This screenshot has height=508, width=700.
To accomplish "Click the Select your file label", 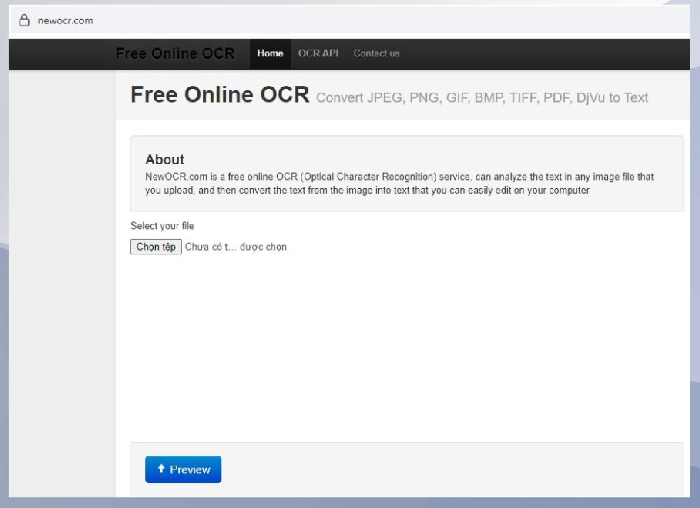I will pos(162,226).
